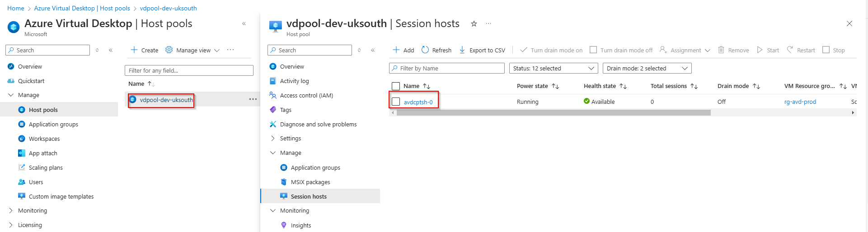The height and width of the screenshot is (232, 868).
Task: Expand the Settings section in host pool menu
Action: pyautogui.click(x=273, y=139)
